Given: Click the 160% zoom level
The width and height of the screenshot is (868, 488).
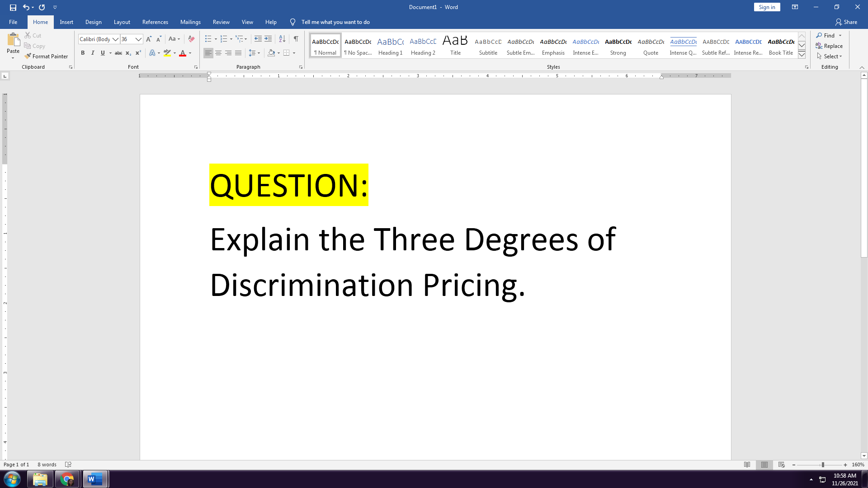Looking at the screenshot, I should 858,465.
